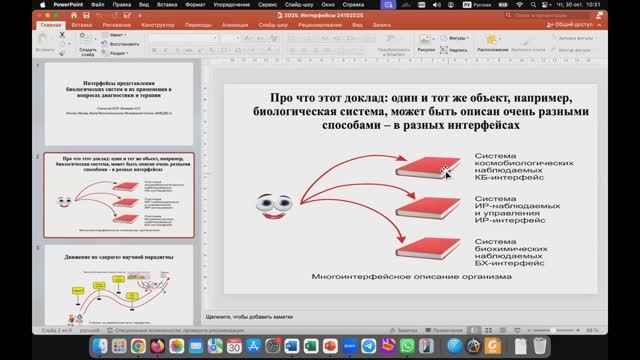Switch to reading view in status bar

click(503, 330)
